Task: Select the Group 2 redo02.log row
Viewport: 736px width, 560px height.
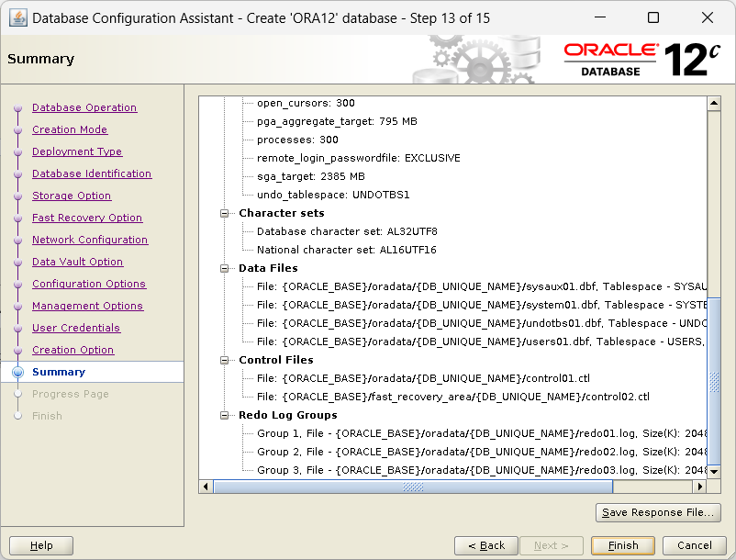Action: point(482,452)
